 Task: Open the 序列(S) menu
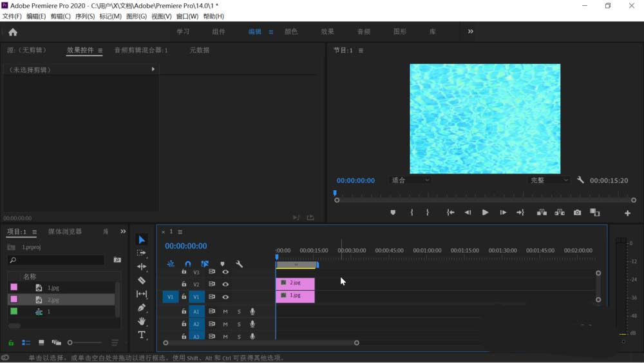coord(84,16)
